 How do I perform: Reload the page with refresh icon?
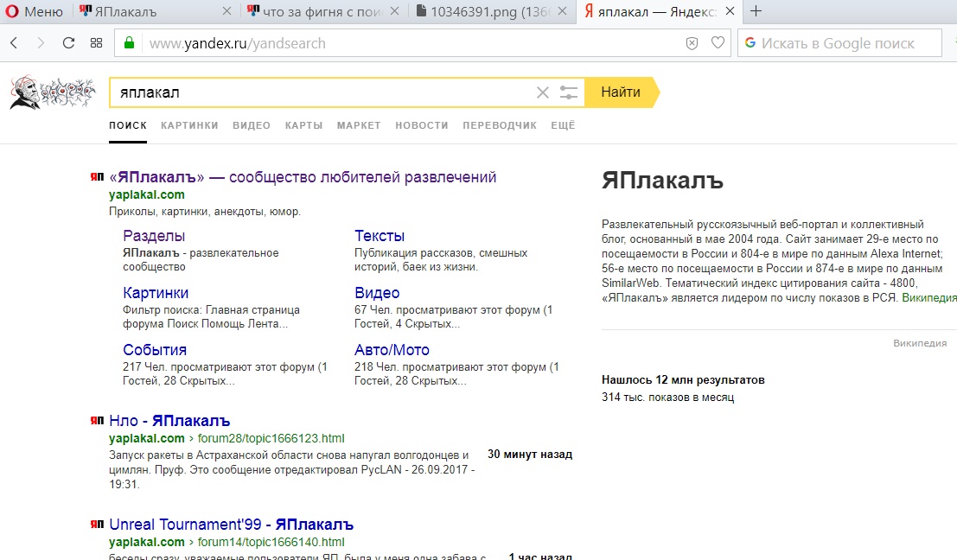pos(69,42)
